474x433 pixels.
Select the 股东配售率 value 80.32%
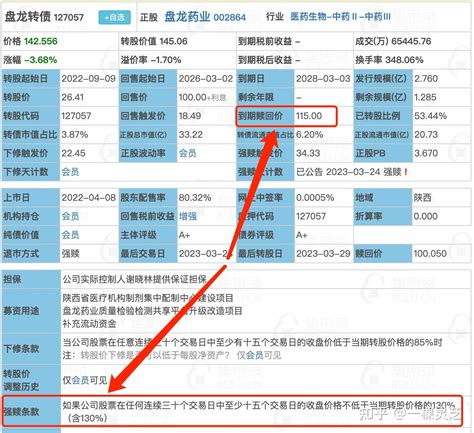coord(195,198)
